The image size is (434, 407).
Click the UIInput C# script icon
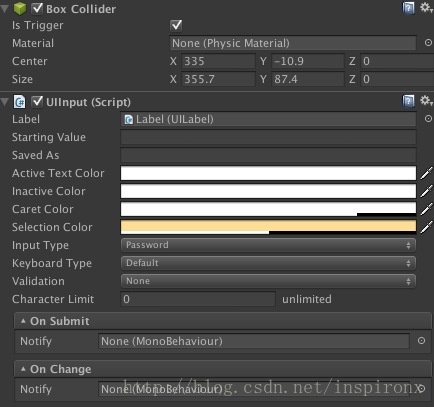[x=19, y=102]
